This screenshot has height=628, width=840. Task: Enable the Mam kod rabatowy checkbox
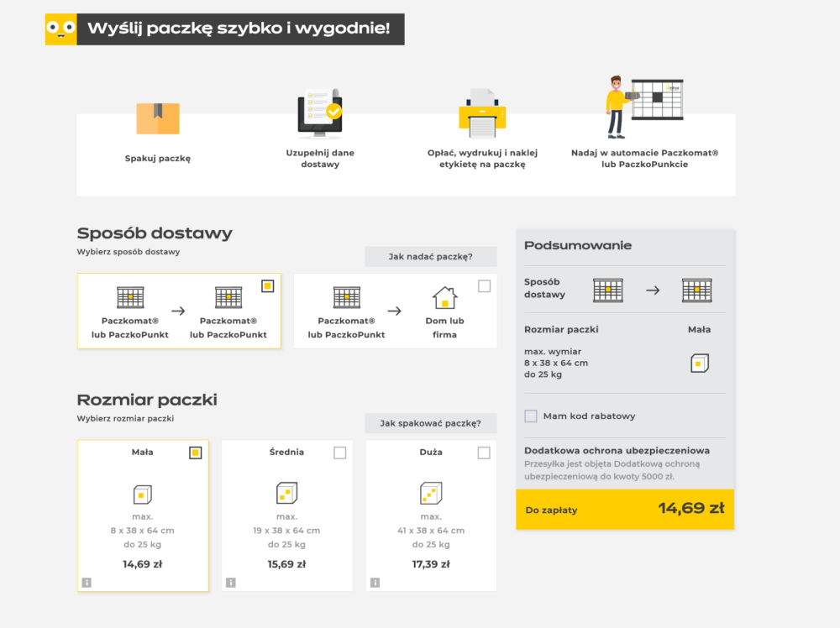pos(531,416)
